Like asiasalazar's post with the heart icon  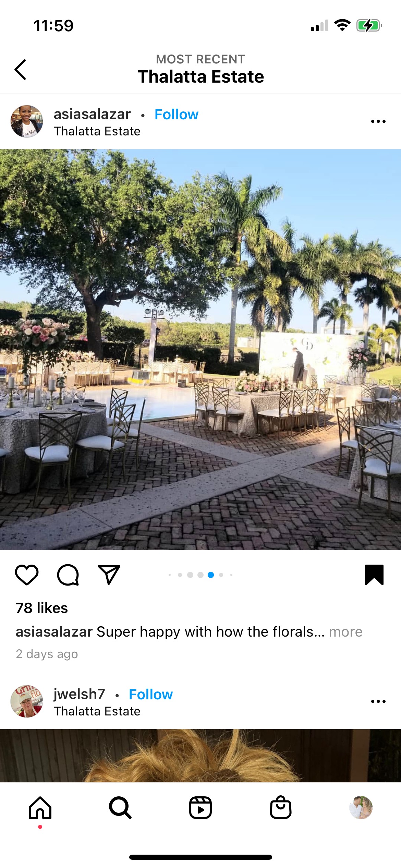(27, 575)
